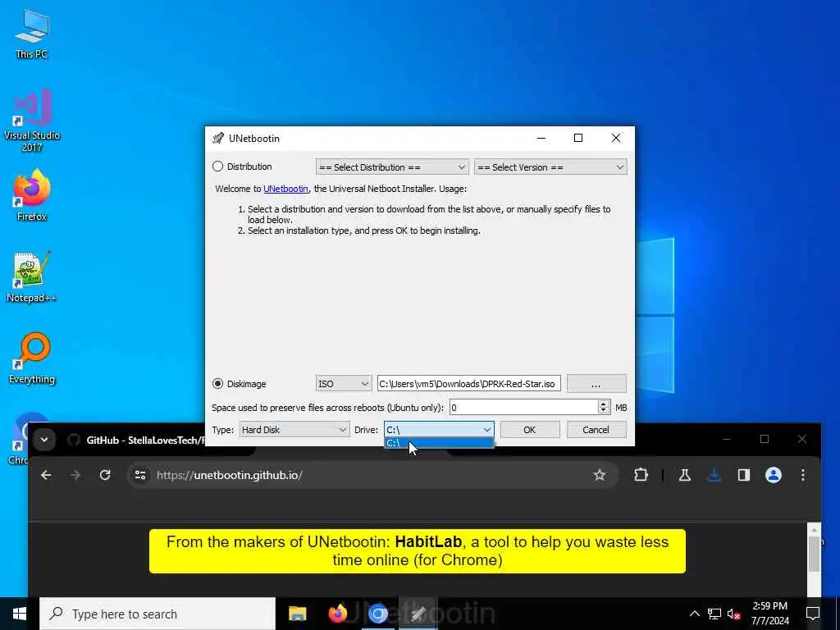Select the Distribution radio button

point(217,167)
